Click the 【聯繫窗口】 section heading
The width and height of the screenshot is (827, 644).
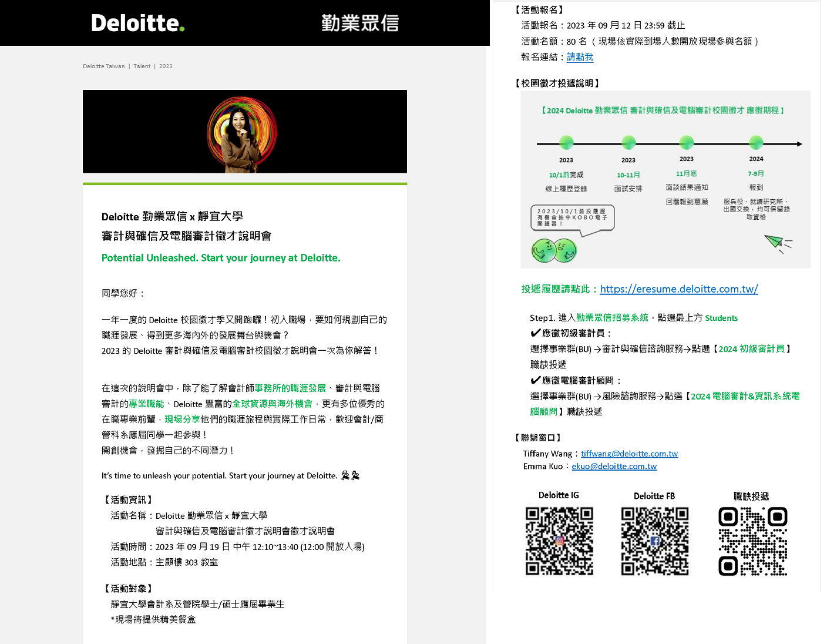(538, 437)
